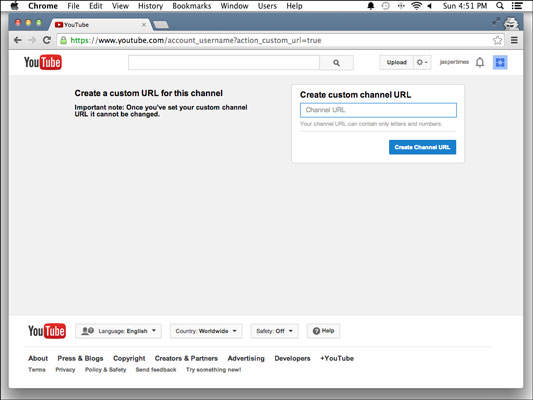
Task: Click the Send feedback link
Action: pyautogui.click(x=156, y=369)
